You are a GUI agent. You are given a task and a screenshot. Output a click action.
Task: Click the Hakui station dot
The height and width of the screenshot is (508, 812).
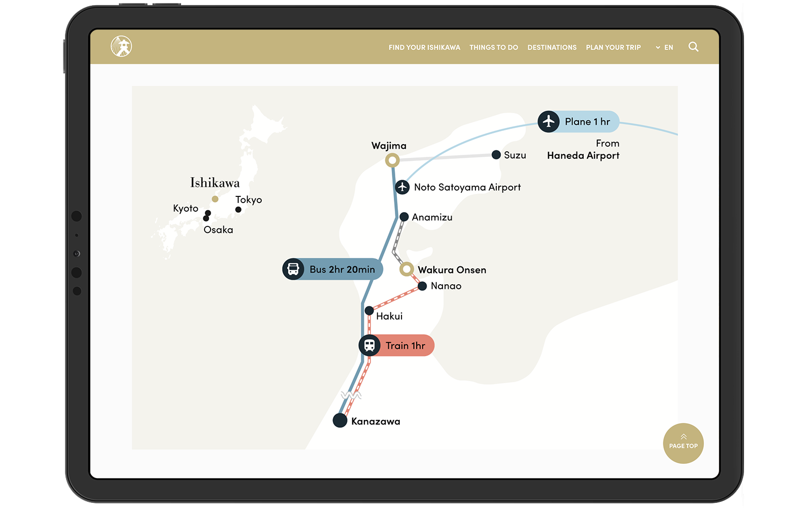coord(369,310)
